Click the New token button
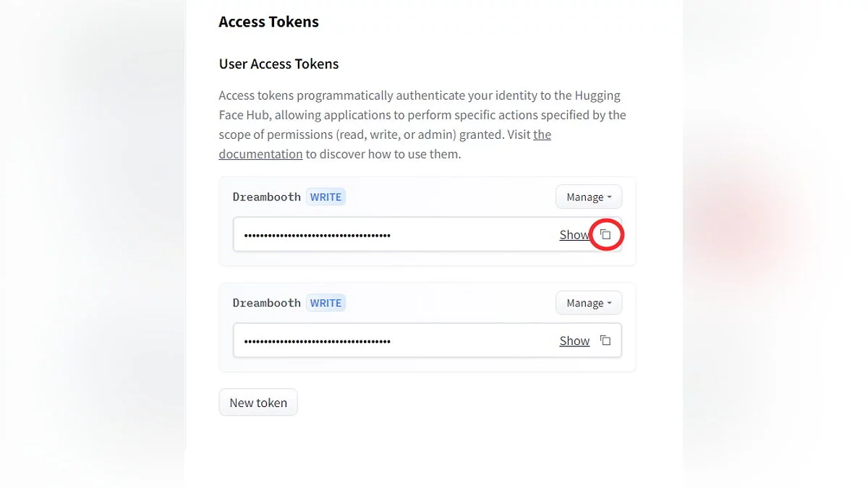The width and height of the screenshot is (868, 488). point(258,403)
